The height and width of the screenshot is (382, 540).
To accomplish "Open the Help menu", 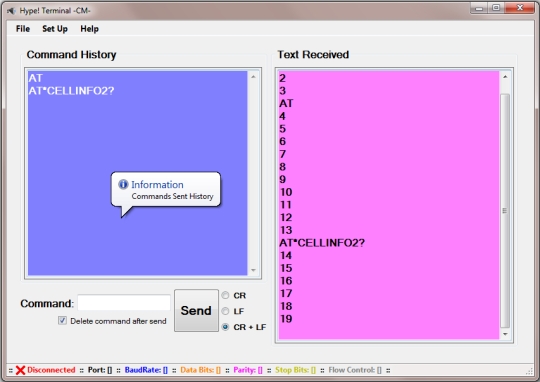I will click(90, 29).
